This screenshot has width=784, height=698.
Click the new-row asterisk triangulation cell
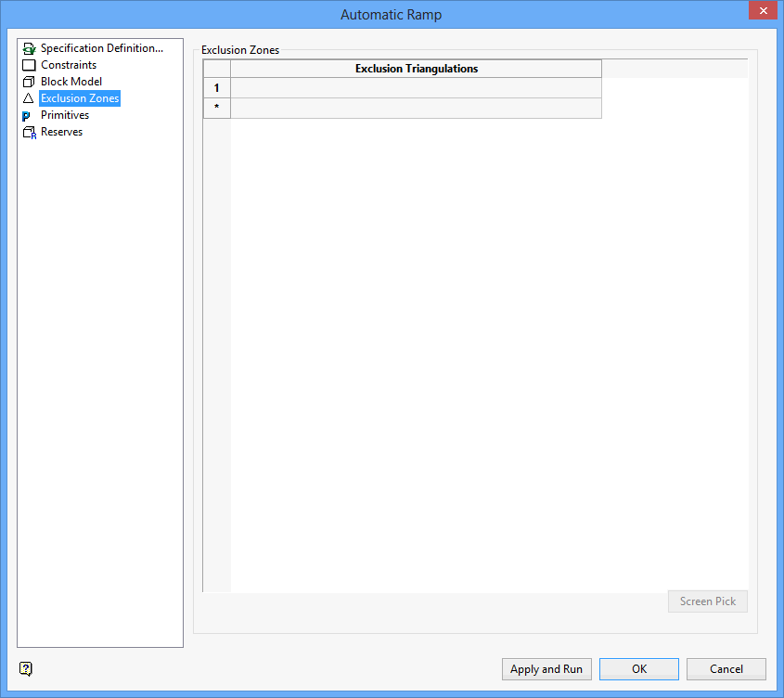(x=416, y=108)
